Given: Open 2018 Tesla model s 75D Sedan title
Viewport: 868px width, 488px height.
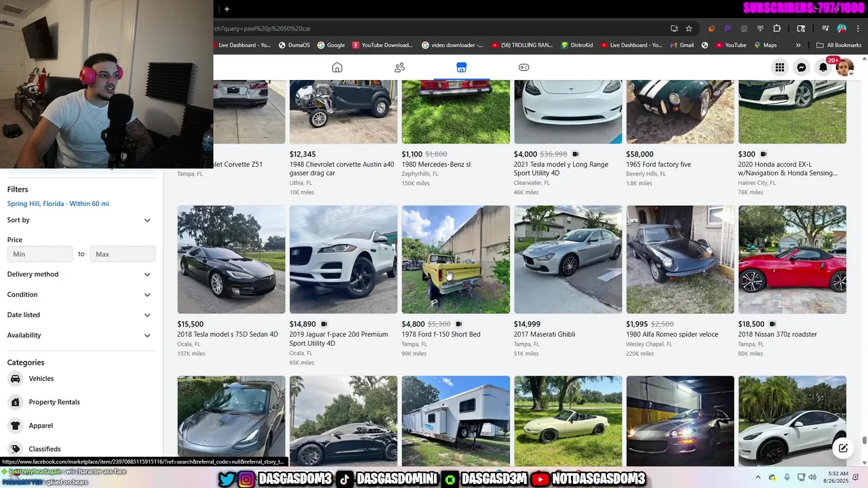Looking at the screenshot, I should tap(228, 334).
